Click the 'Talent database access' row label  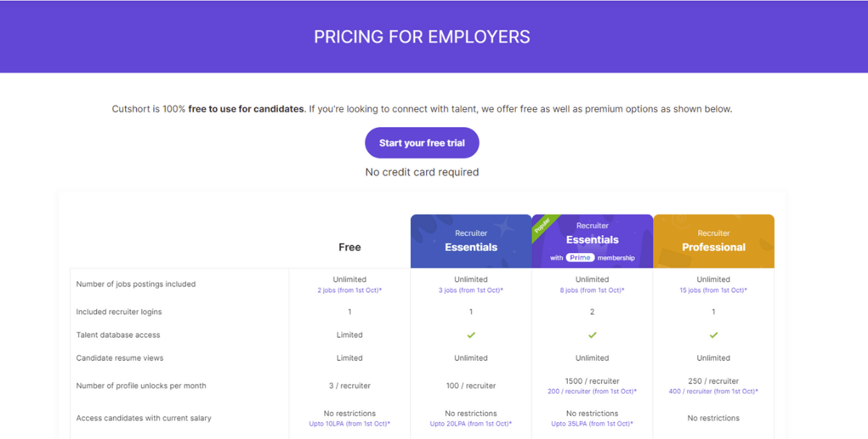pos(118,335)
